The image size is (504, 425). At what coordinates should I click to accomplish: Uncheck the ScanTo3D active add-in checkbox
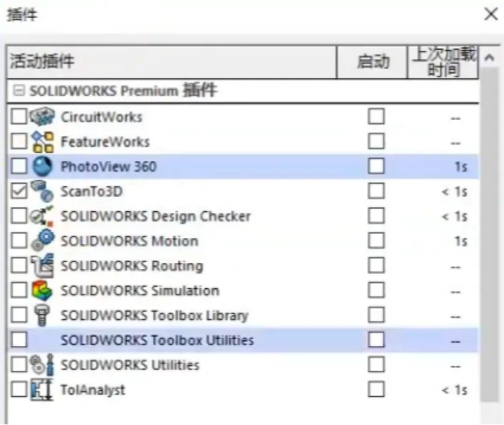click(19, 191)
